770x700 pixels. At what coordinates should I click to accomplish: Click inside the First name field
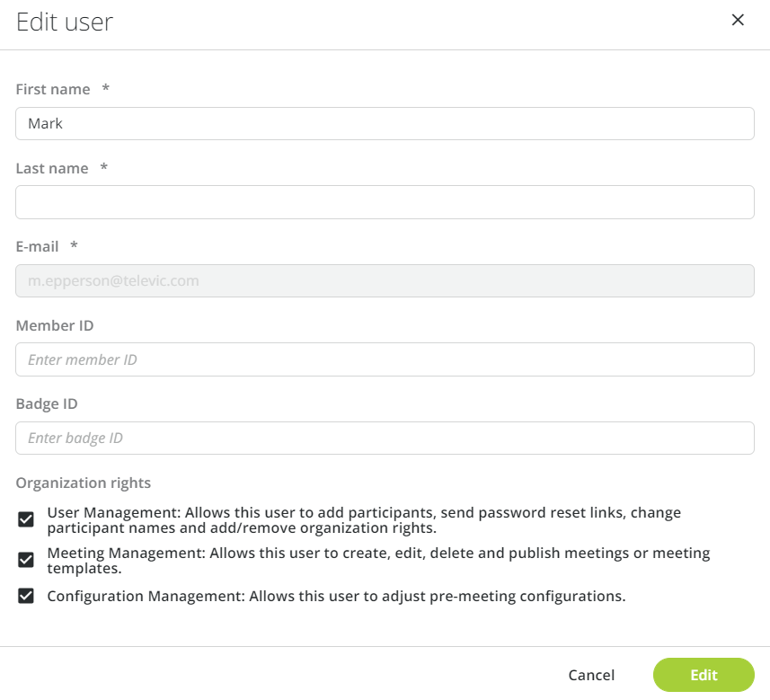click(x=385, y=123)
